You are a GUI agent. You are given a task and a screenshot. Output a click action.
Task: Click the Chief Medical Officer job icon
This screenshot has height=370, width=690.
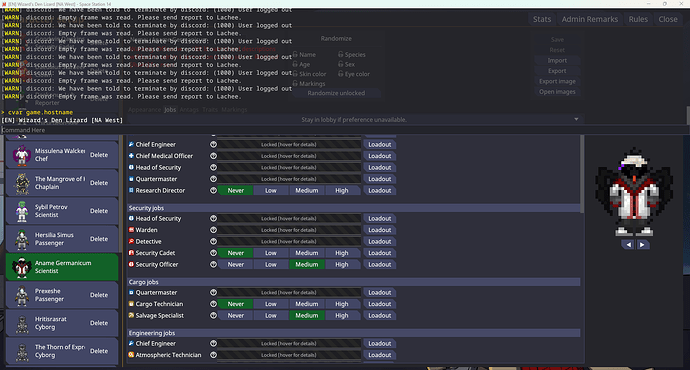click(x=131, y=156)
